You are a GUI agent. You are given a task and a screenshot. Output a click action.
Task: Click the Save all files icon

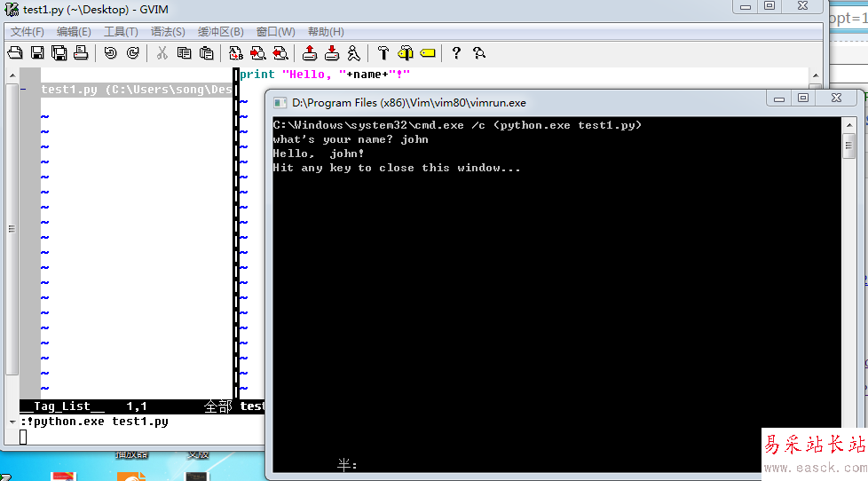coord(59,53)
